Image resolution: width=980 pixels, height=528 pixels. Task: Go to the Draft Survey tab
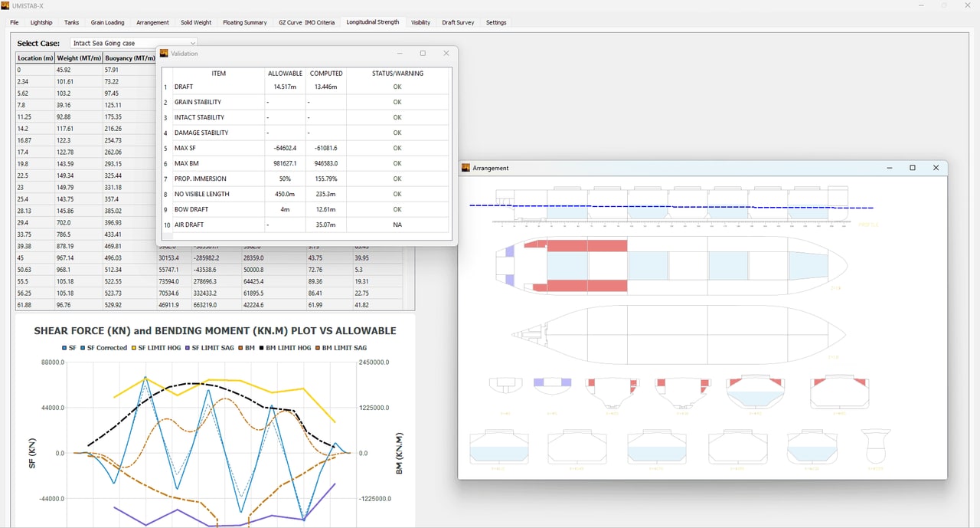458,22
